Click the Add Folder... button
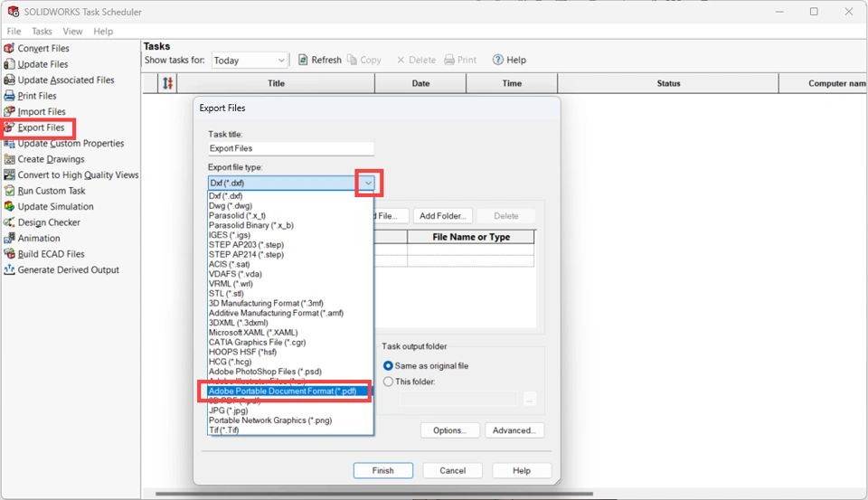Image resolution: width=868 pixels, height=500 pixels. (443, 216)
